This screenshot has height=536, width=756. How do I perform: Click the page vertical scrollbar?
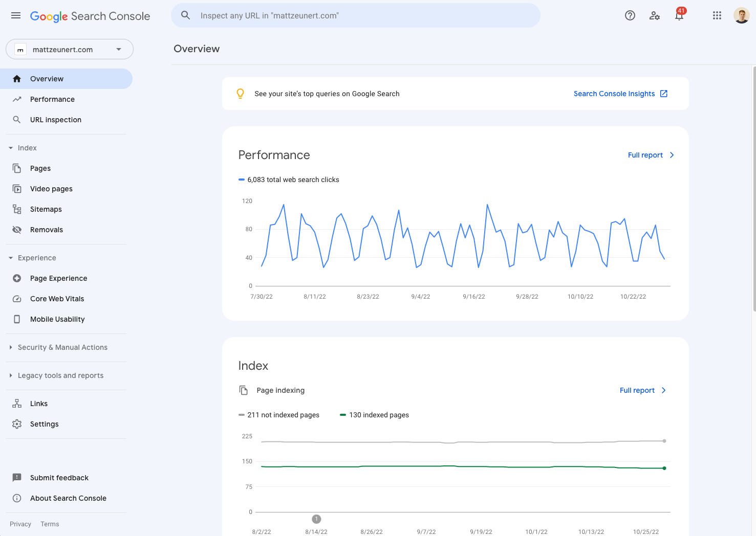tap(754, 188)
